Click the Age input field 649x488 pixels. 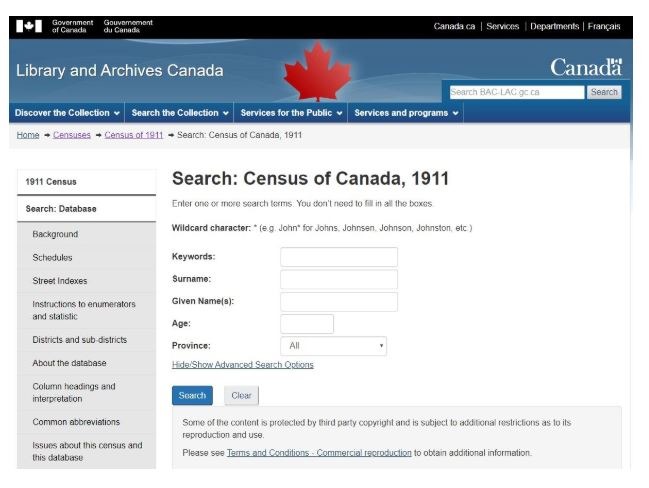click(x=307, y=324)
